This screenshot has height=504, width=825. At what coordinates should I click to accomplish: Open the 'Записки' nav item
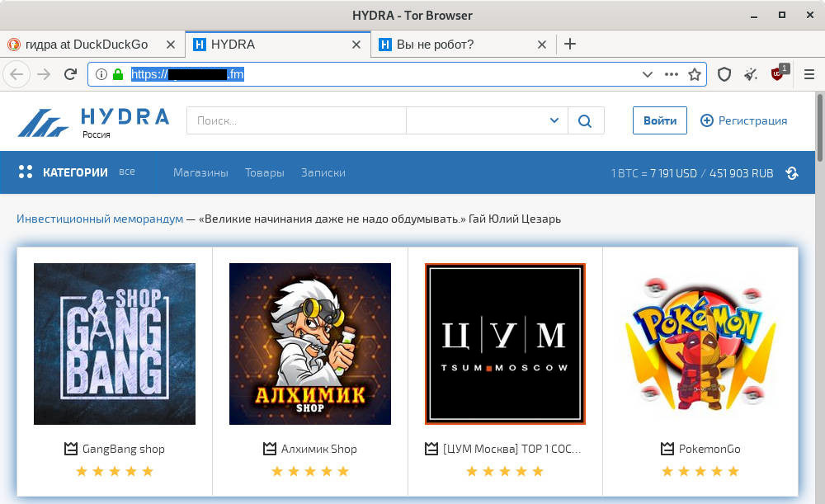click(323, 172)
